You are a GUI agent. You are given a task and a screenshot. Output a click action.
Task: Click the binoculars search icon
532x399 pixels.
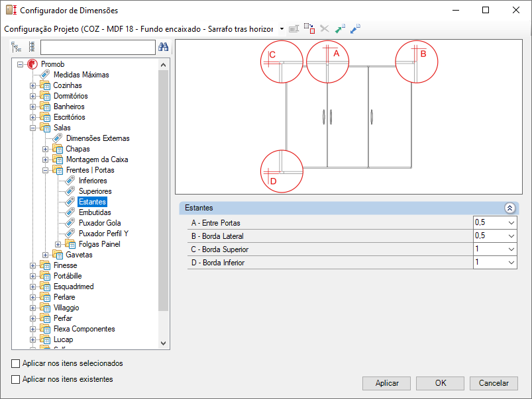coord(163,47)
